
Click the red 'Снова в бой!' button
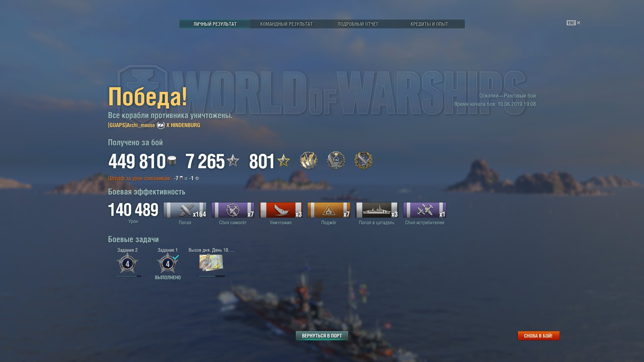[x=538, y=336]
